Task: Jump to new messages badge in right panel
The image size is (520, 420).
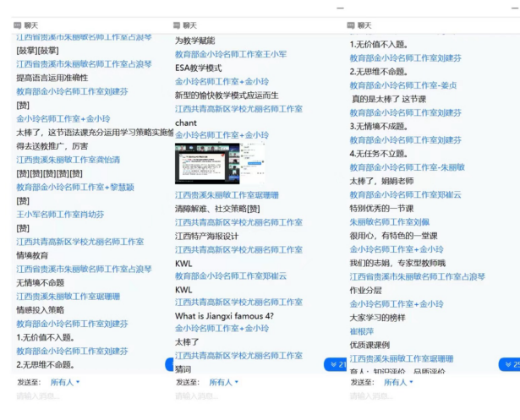Action: click(510, 364)
